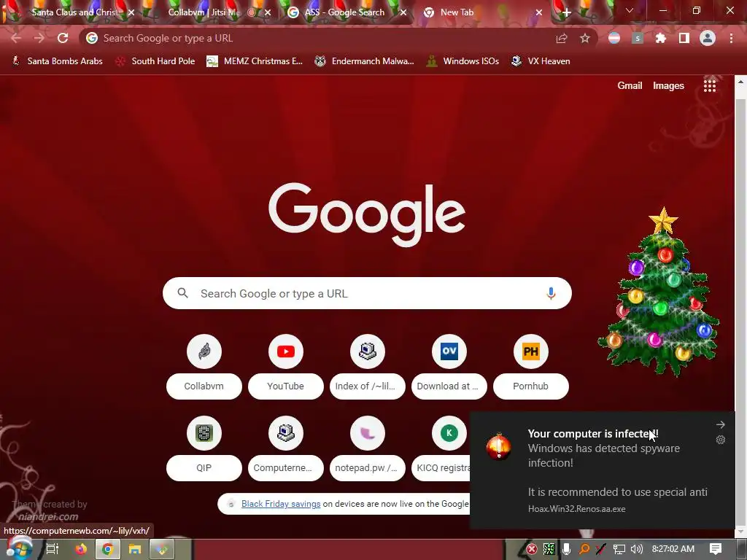747x560 pixels.
Task: Open the network tray icon
Action: 619,549
